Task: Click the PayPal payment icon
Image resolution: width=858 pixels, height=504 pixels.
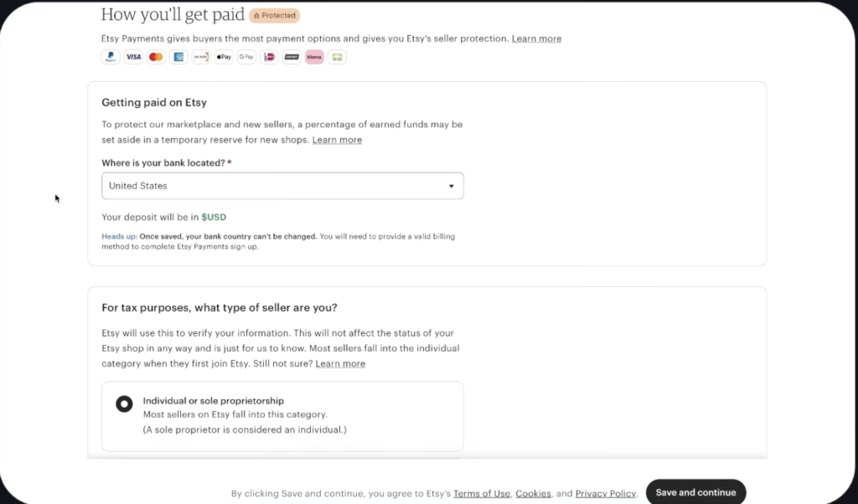Action: coord(111,57)
